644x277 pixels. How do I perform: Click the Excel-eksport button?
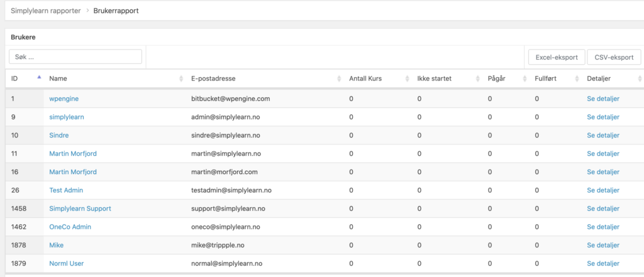[557, 57]
